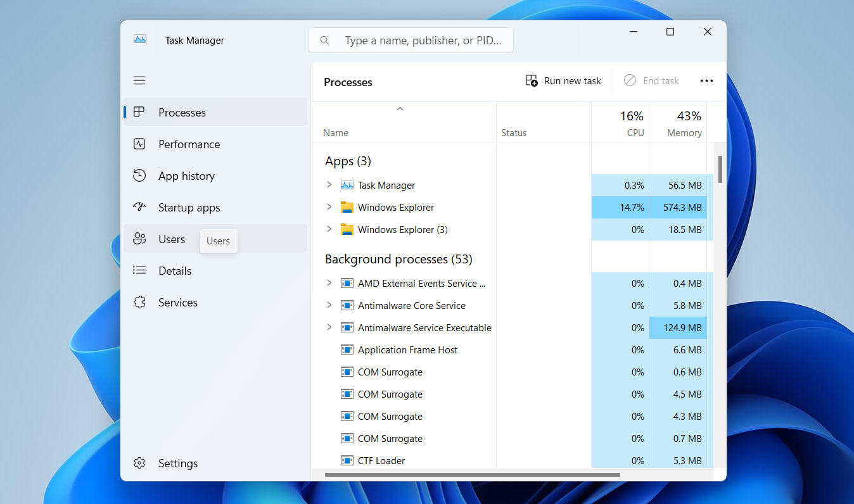
Task: Click the search box input field
Action: (x=411, y=41)
